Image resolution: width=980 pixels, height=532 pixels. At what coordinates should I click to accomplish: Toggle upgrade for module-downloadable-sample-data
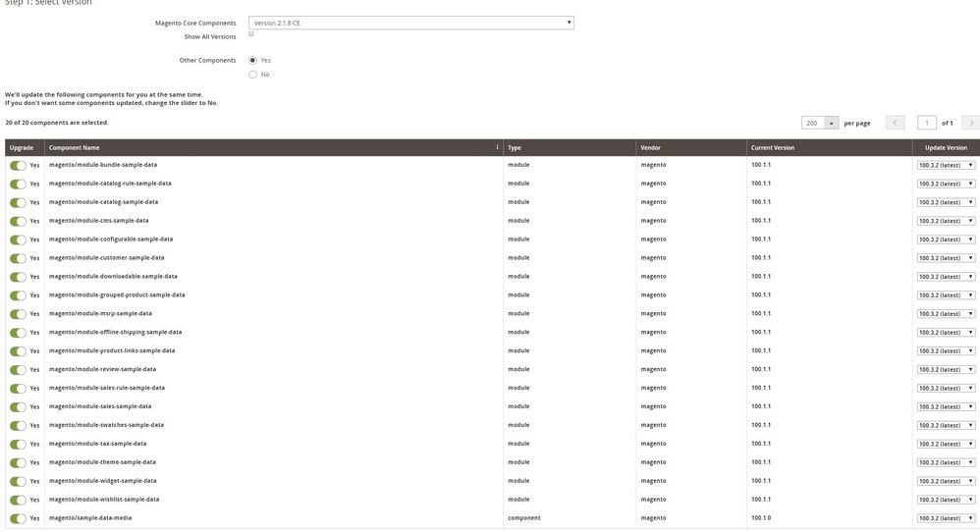(18, 277)
